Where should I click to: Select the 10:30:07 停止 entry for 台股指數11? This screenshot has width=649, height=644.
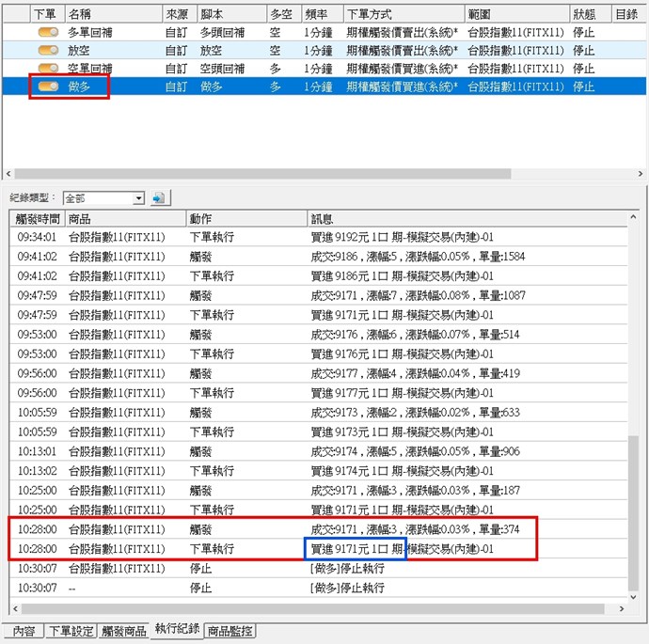(319, 568)
